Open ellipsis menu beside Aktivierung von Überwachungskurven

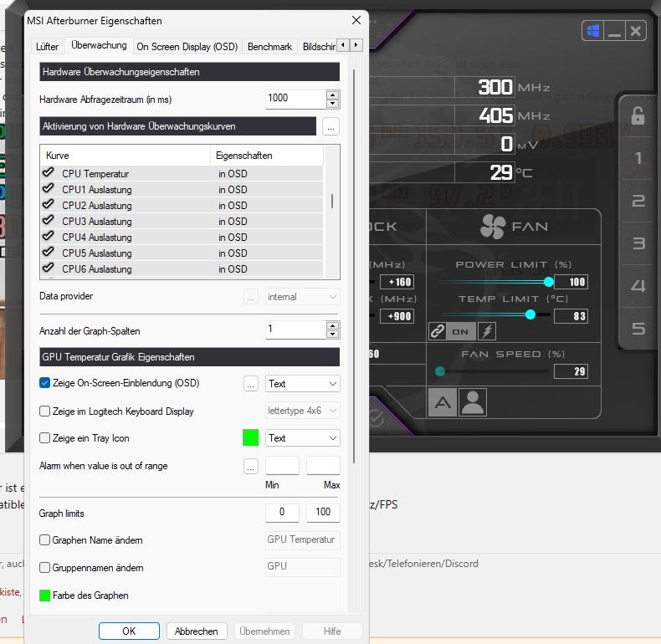click(330, 126)
